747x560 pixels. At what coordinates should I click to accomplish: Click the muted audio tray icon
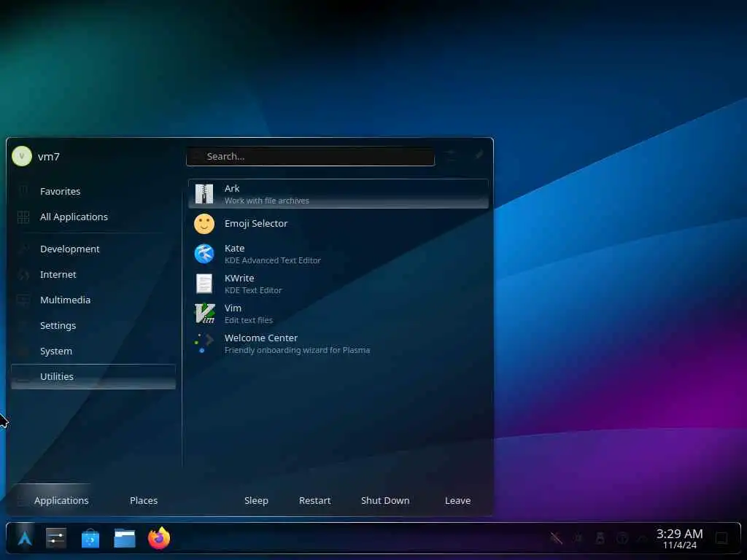click(555, 539)
